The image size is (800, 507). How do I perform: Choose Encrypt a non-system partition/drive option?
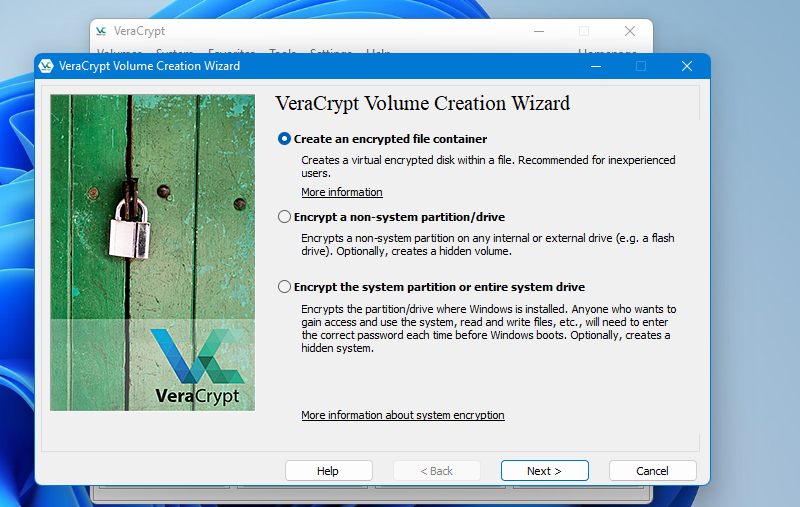pos(285,217)
